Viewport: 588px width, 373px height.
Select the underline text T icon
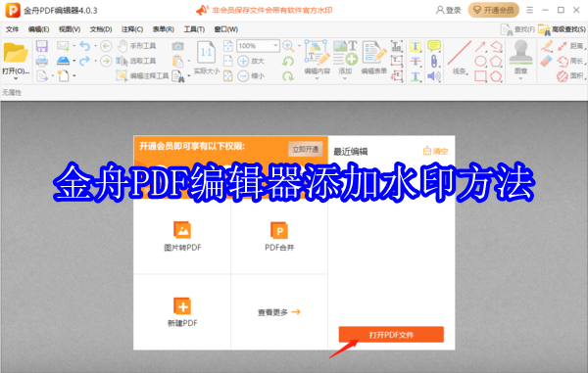tap(416, 76)
